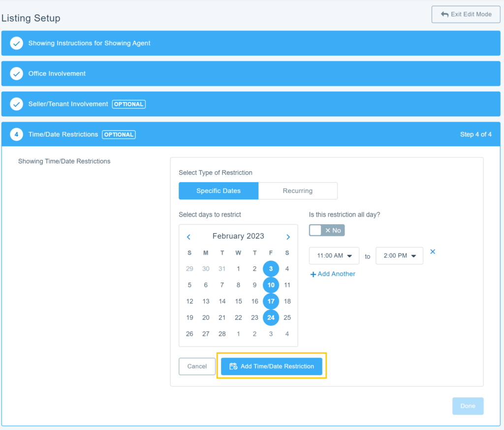
Task: Go to previous month in calendar
Action: point(189,237)
